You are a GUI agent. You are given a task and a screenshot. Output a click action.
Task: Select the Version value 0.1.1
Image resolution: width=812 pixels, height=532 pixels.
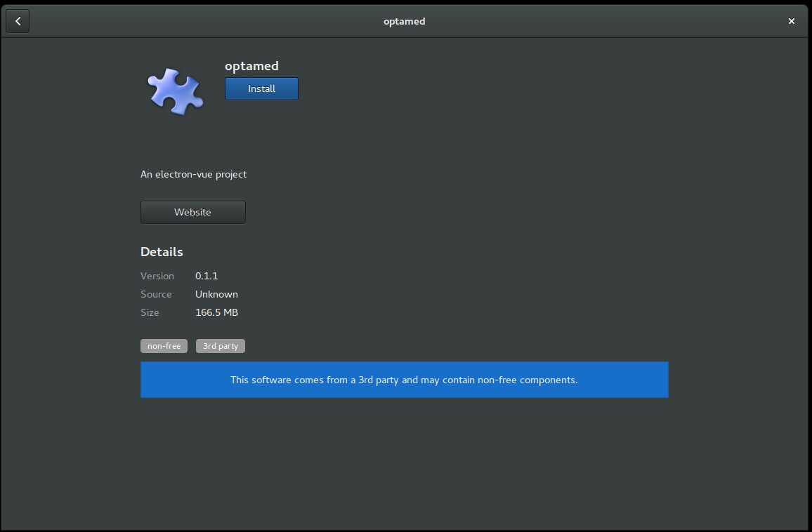(207, 276)
